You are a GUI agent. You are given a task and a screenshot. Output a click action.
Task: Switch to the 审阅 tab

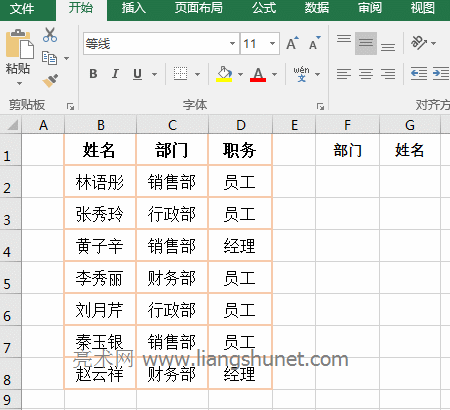pos(370,8)
